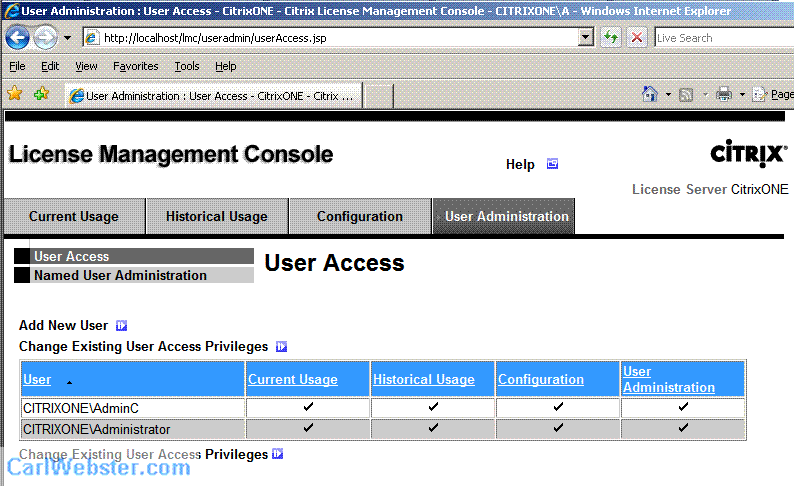Expand the address bar history dropdown
This screenshot has height=486, width=794.
[586, 37]
